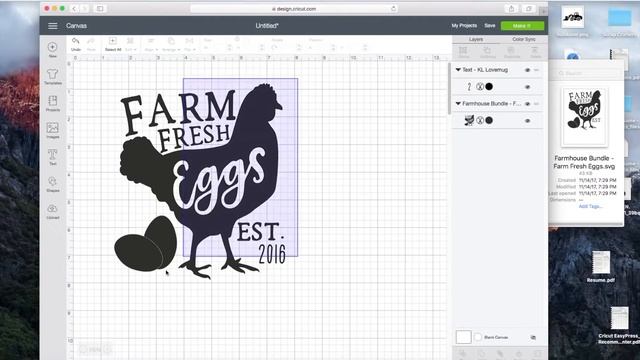Screen dimensions: 640x360
Task: Click Safari show tabs icon
Action: pyautogui.click(x=529, y=9)
